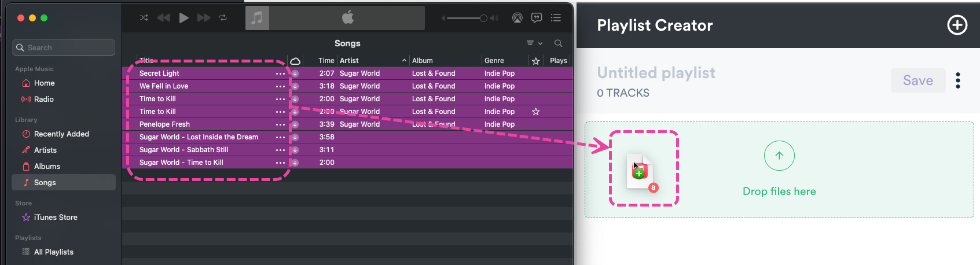Select the song Penelope Fresh

click(164, 124)
